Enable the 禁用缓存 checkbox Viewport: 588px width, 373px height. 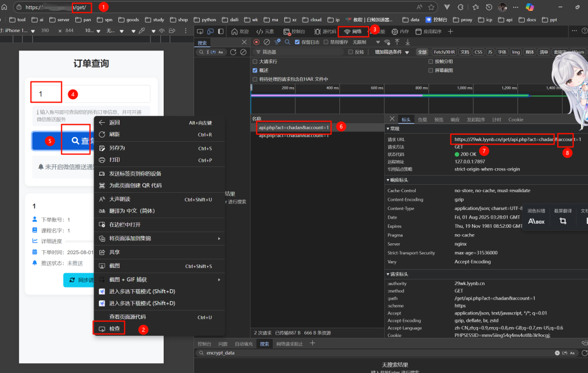point(326,42)
